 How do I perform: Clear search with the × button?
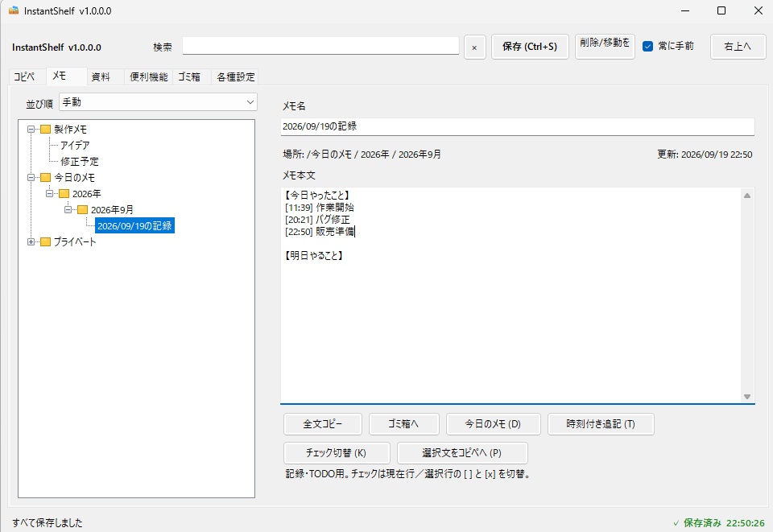pos(475,47)
